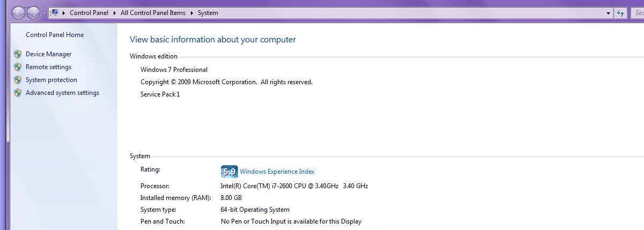Click the 'Processor:' label

click(x=155, y=186)
